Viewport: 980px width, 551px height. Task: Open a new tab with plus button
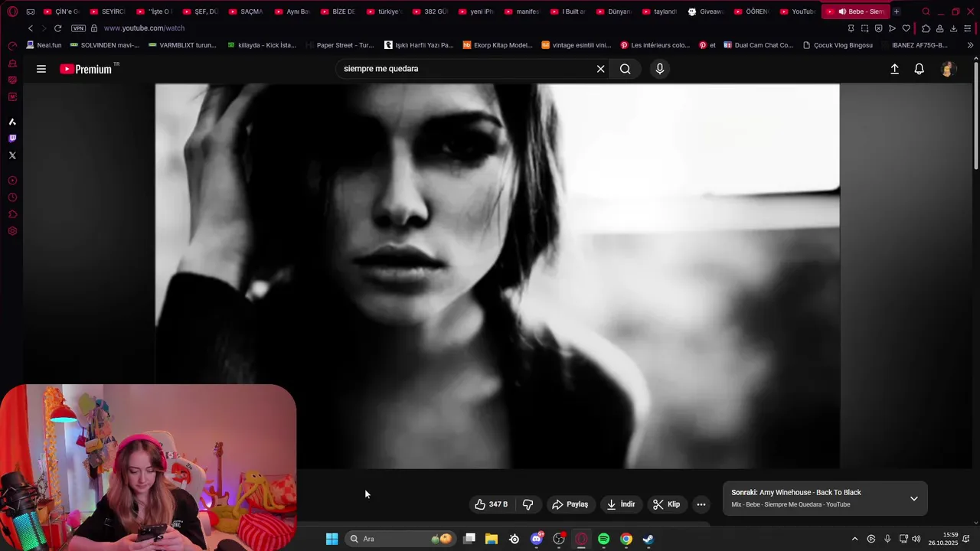click(x=897, y=11)
